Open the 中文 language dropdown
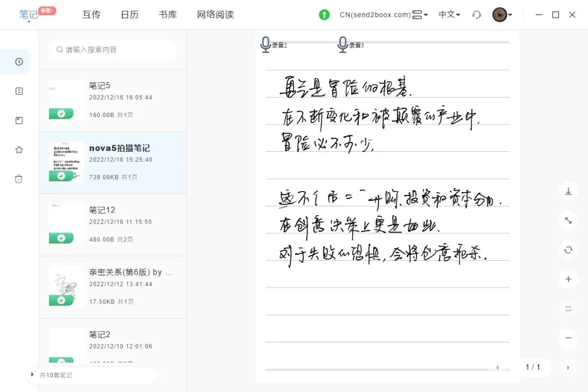Viewport: 588px width, 392px height. click(x=449, y=15)
